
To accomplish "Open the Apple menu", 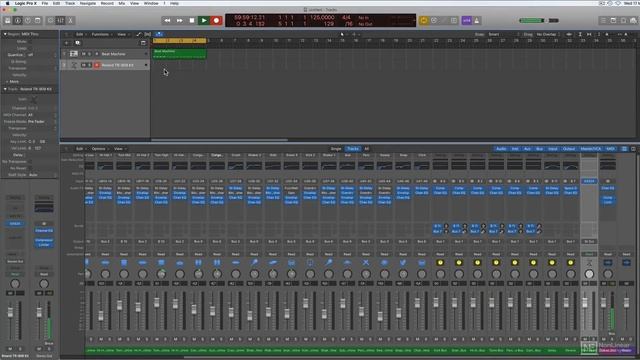I will 7,3.
